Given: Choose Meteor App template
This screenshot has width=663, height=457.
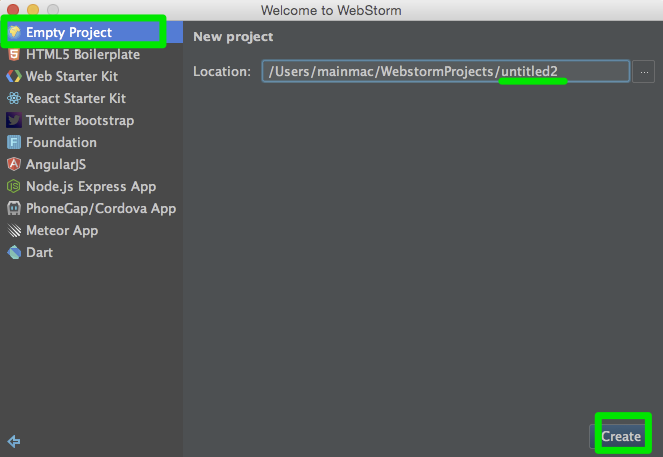Looking at the screenshot, I should coord(91,230).
